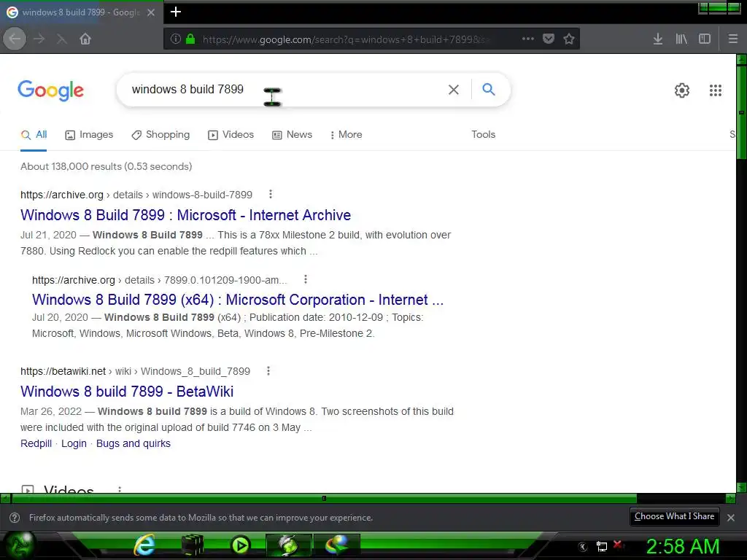Open Windows 8 Build 7899 Internet Archive link

pos(186,215)
